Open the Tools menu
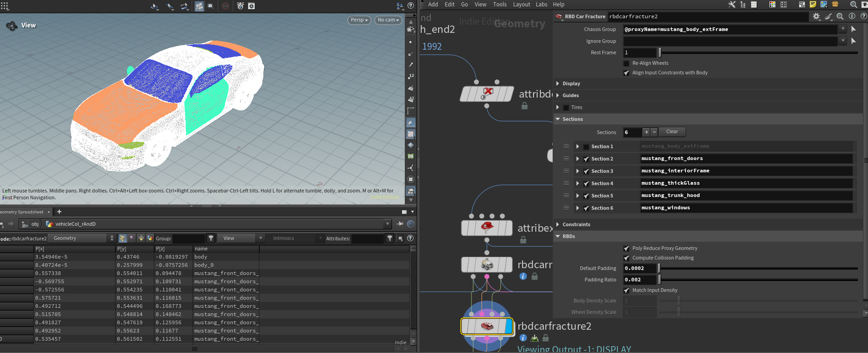The height and width of the screenshot is (353, 868). [x=500, y=5]
